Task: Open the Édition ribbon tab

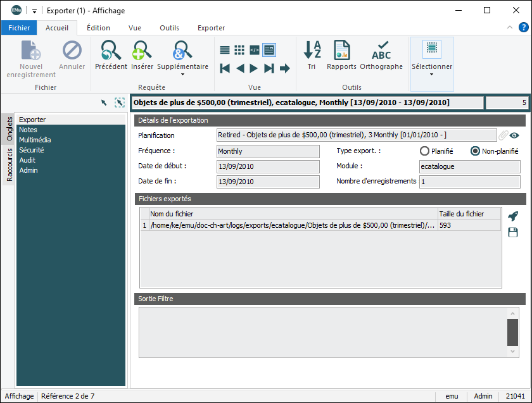Action: click(x=98, y=28)
